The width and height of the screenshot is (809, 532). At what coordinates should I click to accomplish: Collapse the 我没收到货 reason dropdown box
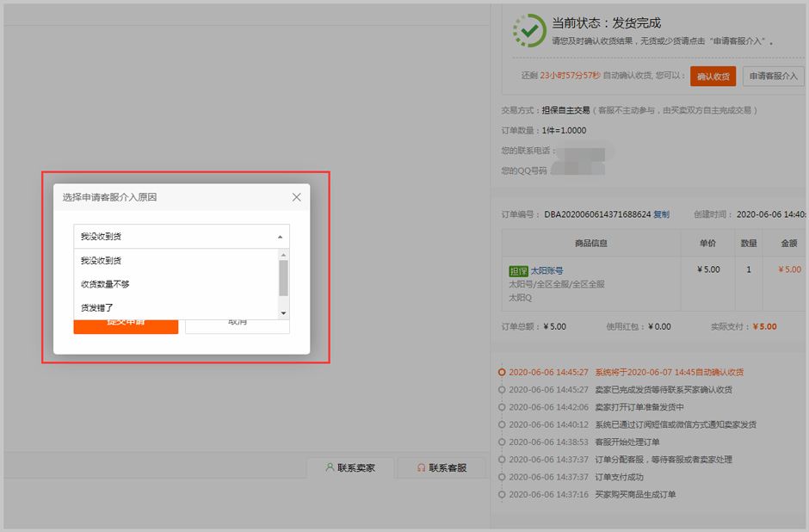182,237
